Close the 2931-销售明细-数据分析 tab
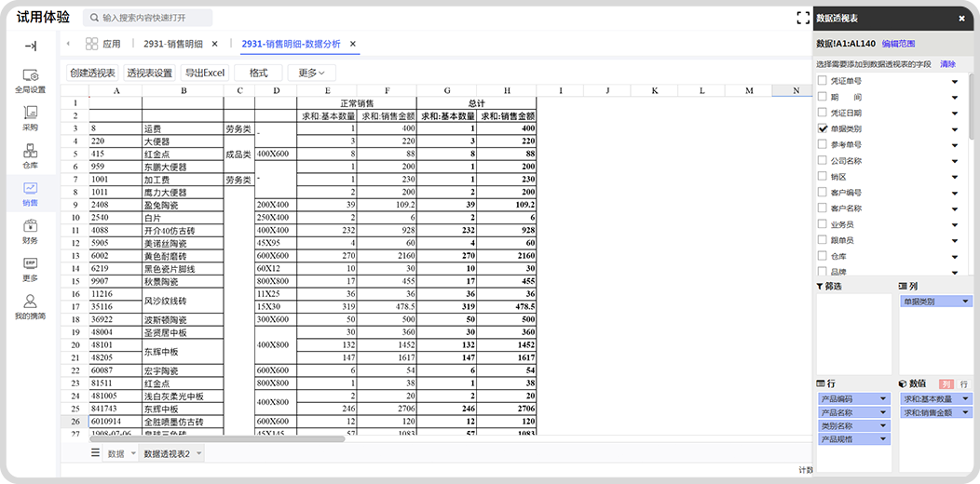980x484 pixels. coord(352,44)
